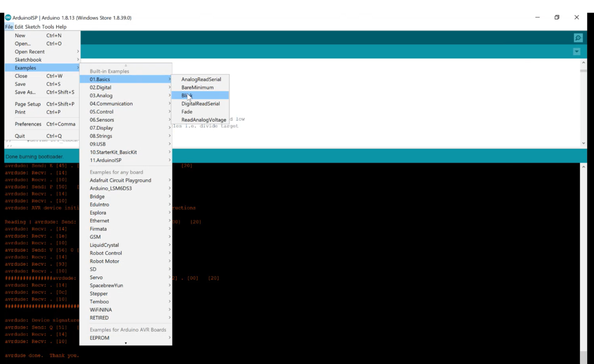Click the code editor scrollbar up arrow
The height and width of the screenshot is (364, 594).
click(583, 63)
